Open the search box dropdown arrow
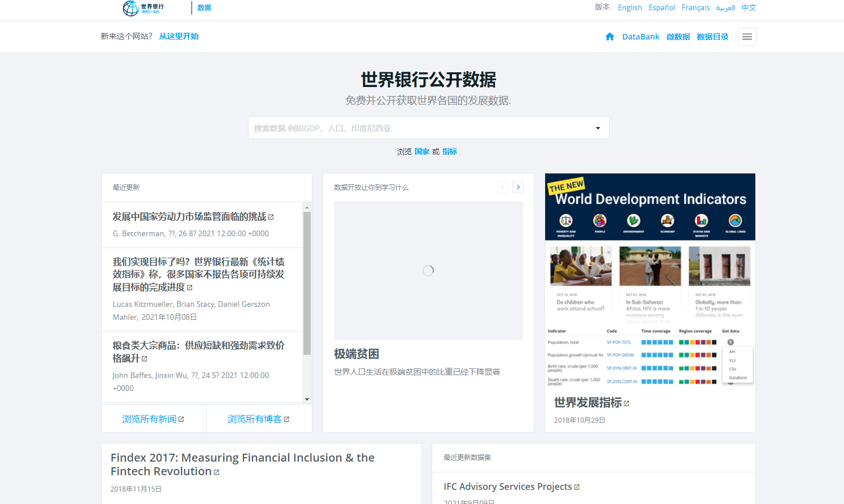The image size is (844, 504). click(598, 128)
